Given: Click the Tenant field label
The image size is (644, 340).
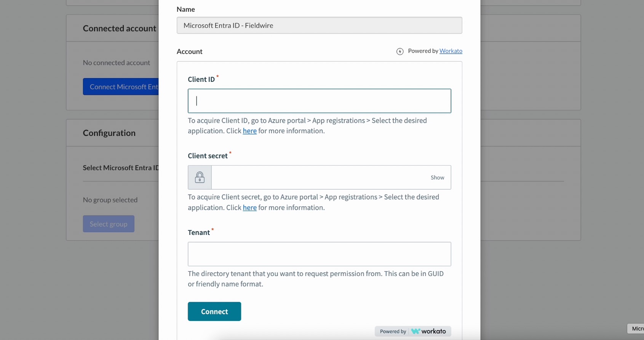Looking at the screenshot, I should 199,233.
